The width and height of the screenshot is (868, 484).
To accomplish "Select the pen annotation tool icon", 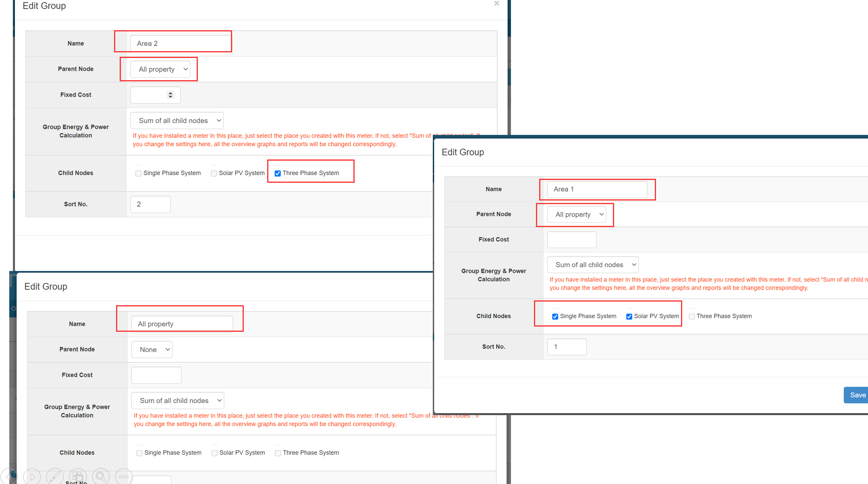I will (x=55, y=477).
